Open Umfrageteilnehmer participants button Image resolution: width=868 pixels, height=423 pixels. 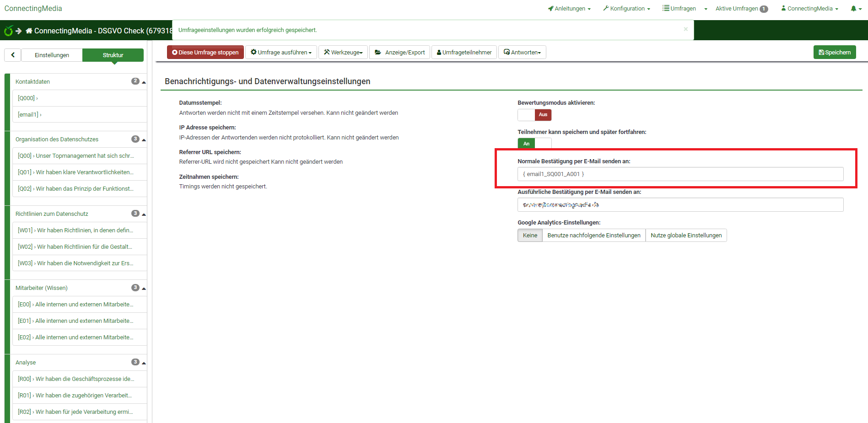click(x=464, y=53)
